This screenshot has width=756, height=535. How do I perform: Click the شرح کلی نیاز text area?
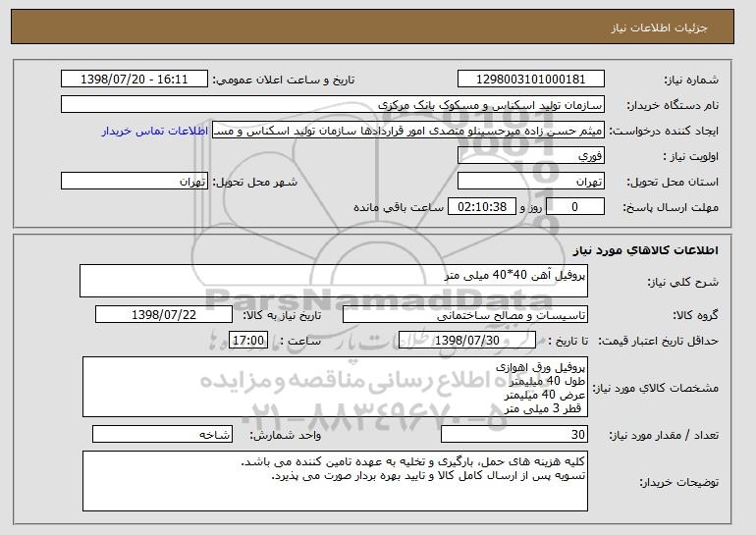(x=334, y=281)
